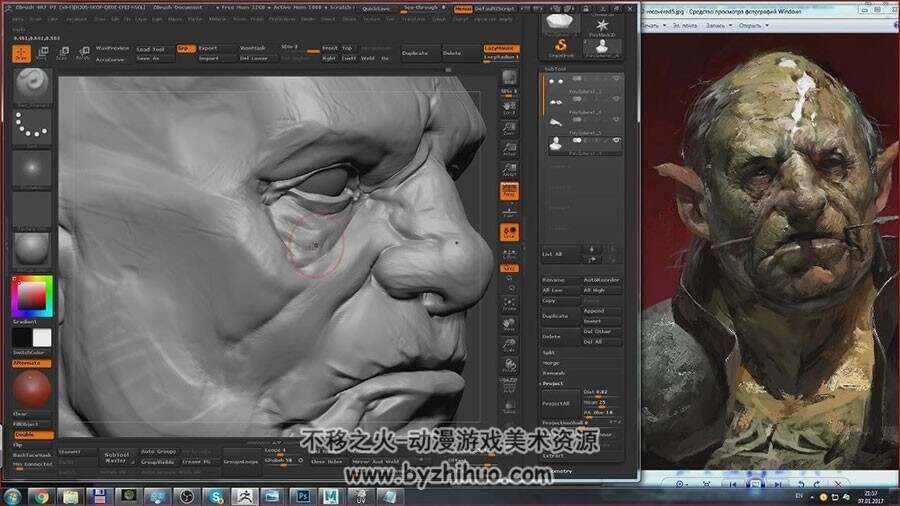Click ProjectAll button
Screen dimensions: 900x506
pos(560,403)
